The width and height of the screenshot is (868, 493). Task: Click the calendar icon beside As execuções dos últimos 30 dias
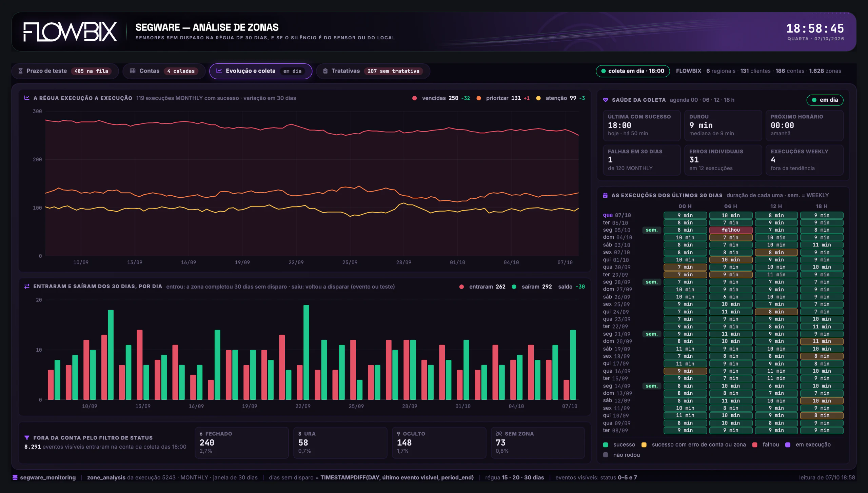point(605,195)
